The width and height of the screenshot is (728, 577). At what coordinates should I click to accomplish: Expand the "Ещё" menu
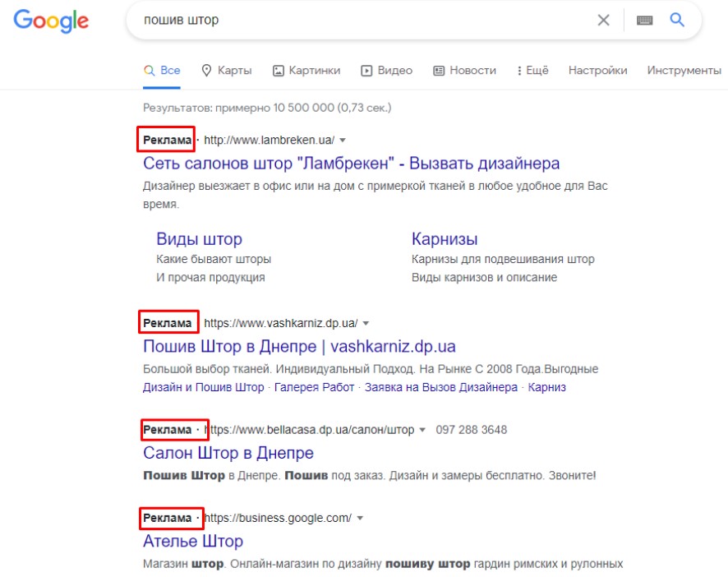coord(532,71)
